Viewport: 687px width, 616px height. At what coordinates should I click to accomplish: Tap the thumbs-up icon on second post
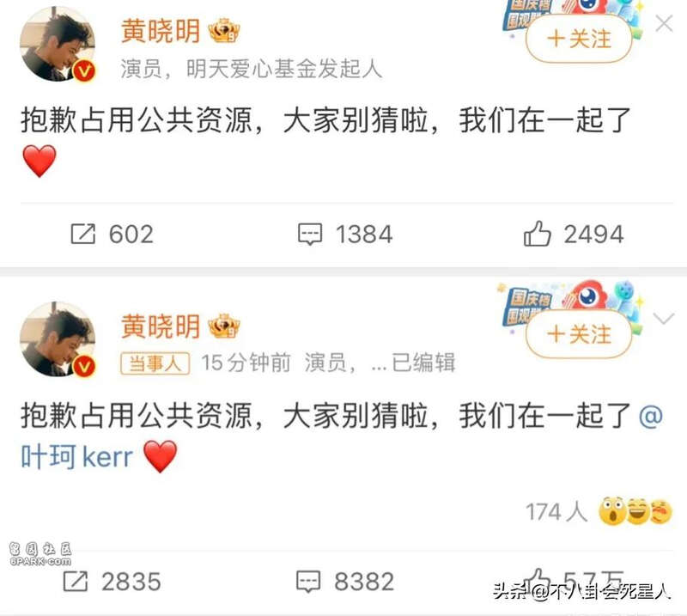[538, 580]
